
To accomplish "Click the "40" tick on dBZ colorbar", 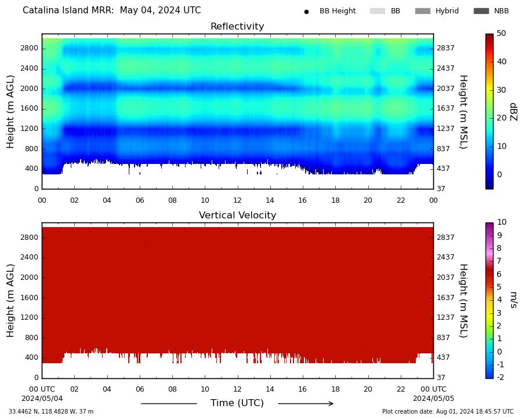I will (501, 61).
